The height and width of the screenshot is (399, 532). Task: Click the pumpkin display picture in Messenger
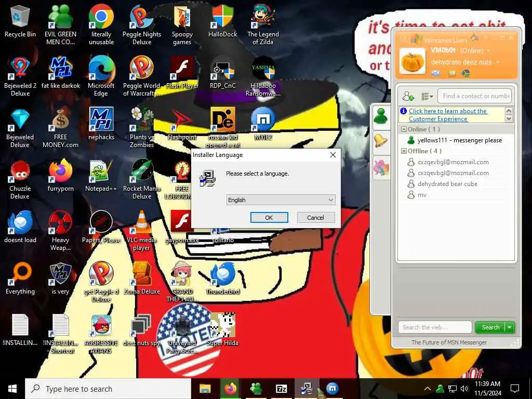(412, 61)
